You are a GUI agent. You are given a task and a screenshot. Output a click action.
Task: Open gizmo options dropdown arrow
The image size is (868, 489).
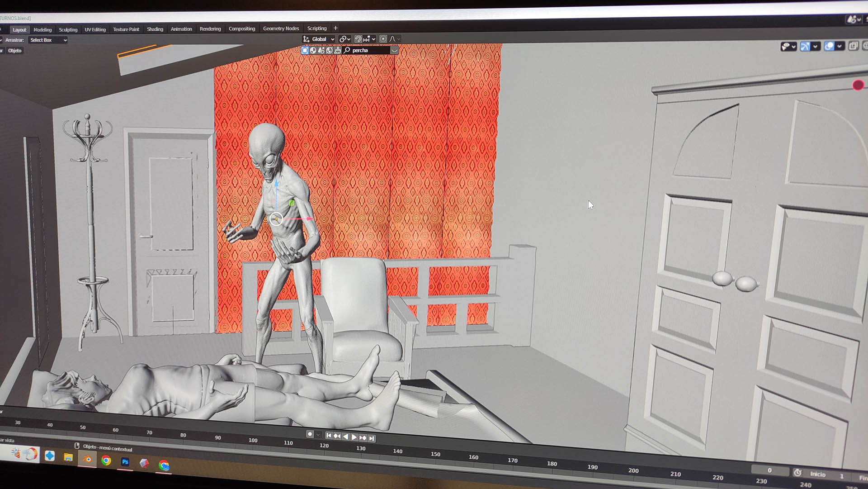[x=816, y=46]
